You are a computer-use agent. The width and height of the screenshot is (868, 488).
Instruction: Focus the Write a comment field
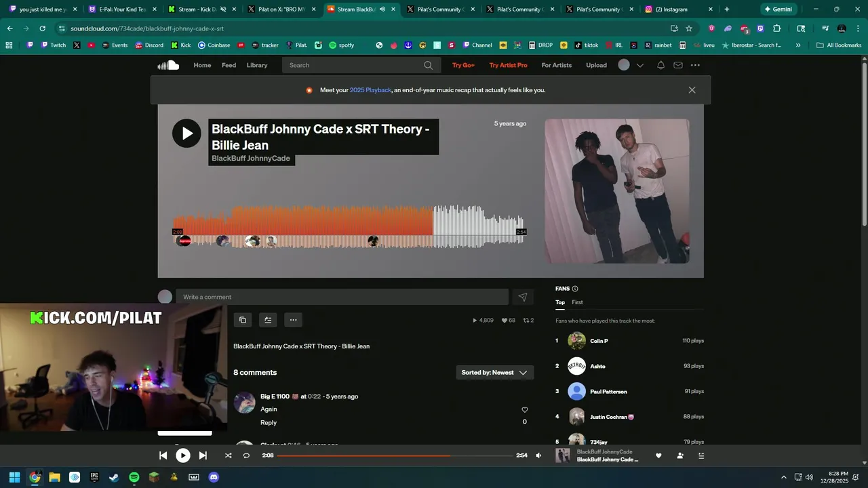[x=342, y=297]
